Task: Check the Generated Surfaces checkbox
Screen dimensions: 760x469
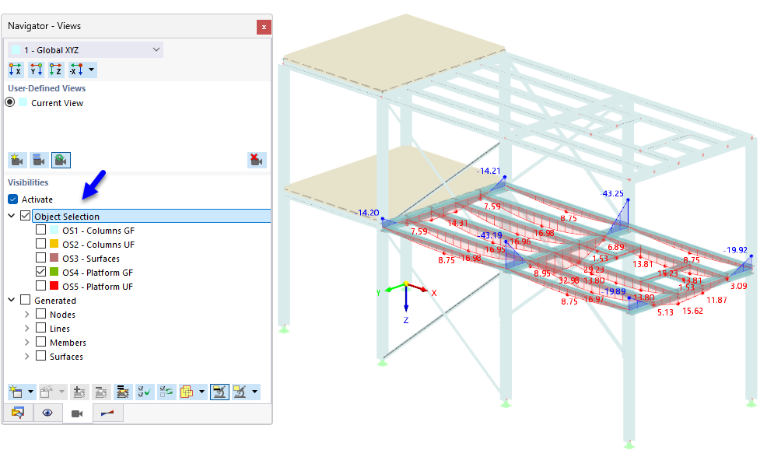Action: point(41,356)
